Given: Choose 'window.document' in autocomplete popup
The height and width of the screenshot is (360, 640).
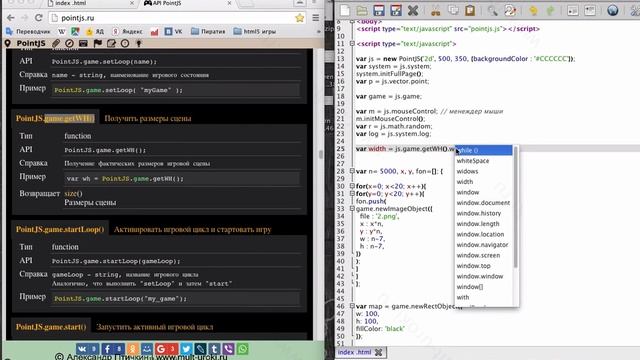Looking at the screenshot, I should 484,203.
